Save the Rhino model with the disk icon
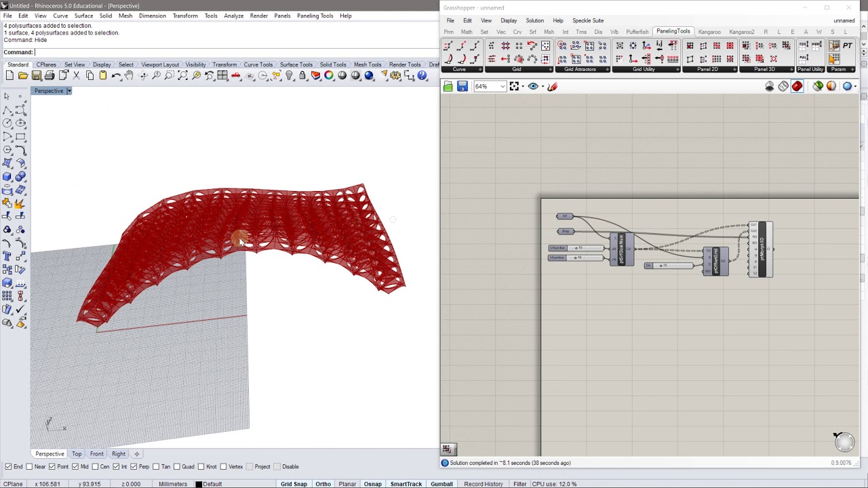Screen dimensions: 868x488 (37, 76)
